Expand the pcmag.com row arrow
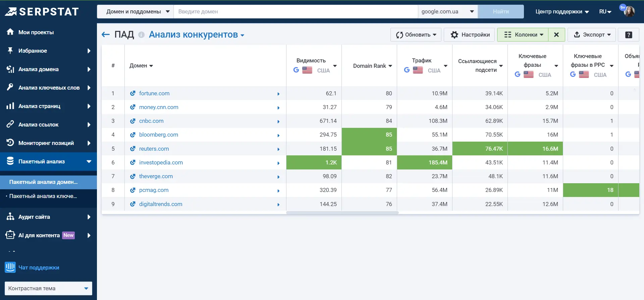This screenshot has width=644, height=300. 278,191
